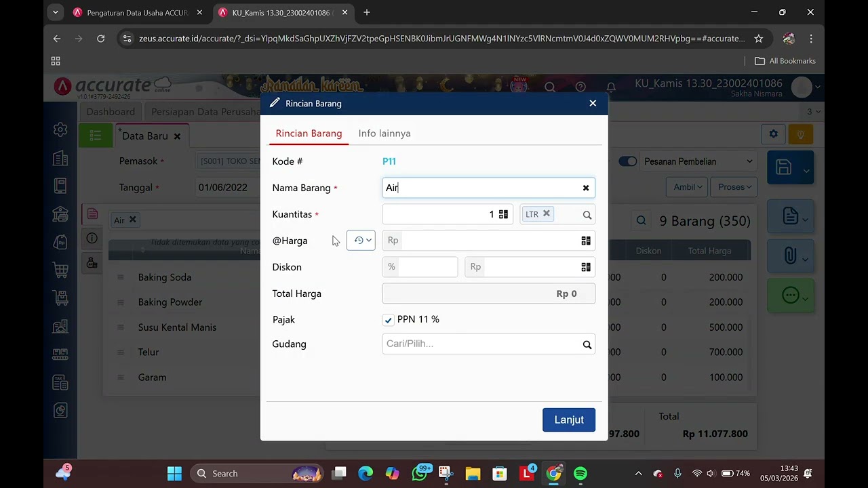Open the inventory trolley sidebar icon

[60, 298]
